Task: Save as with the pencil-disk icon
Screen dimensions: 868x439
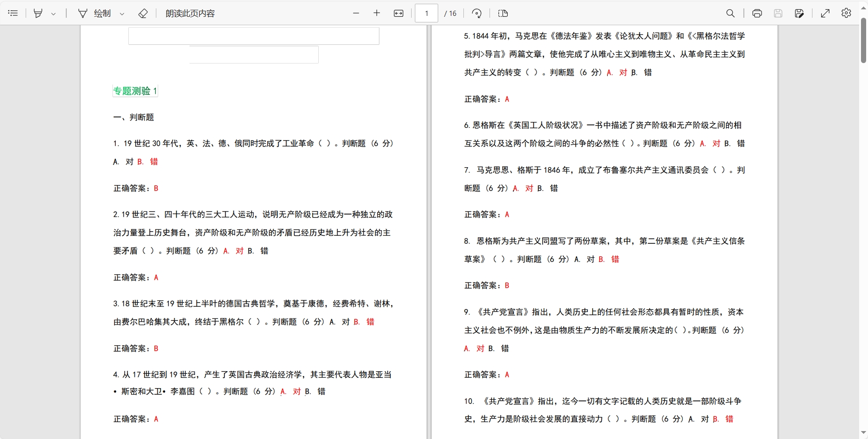Action: point(799,13)
